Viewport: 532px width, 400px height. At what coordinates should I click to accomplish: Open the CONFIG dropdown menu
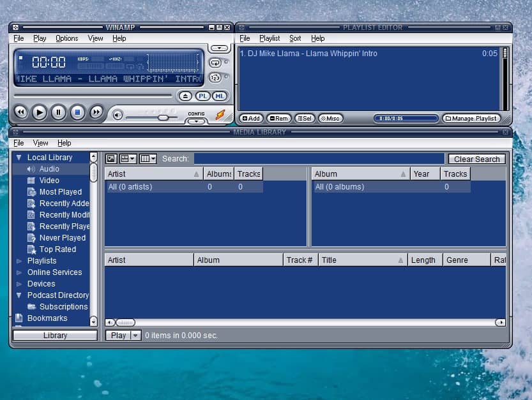pyautogui.click(x=196, y=121)
